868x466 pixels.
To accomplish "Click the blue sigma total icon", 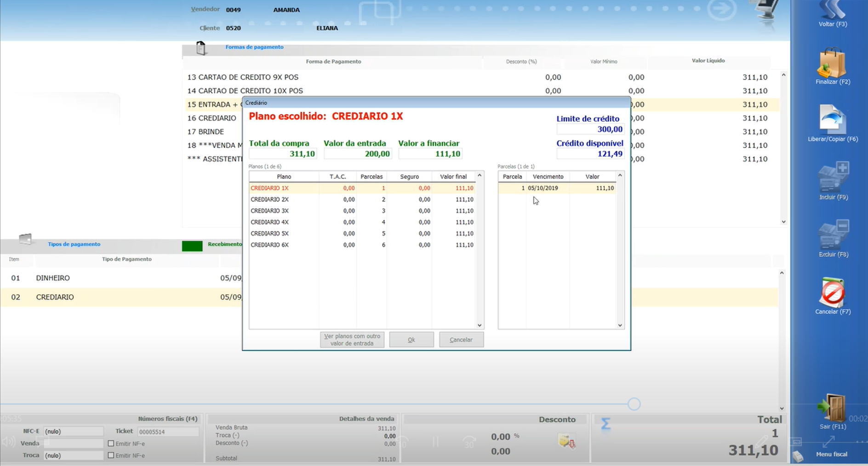I will (x=605, y=423).
